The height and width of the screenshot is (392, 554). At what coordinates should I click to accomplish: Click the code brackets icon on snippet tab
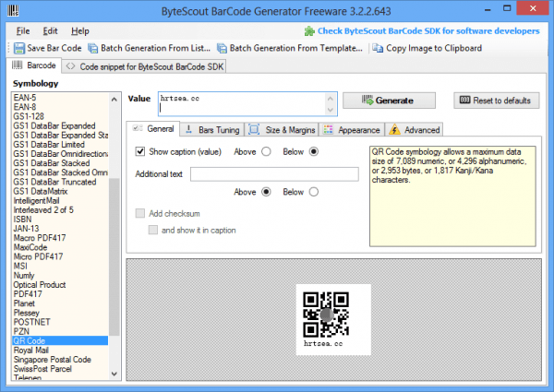point(70,66)
